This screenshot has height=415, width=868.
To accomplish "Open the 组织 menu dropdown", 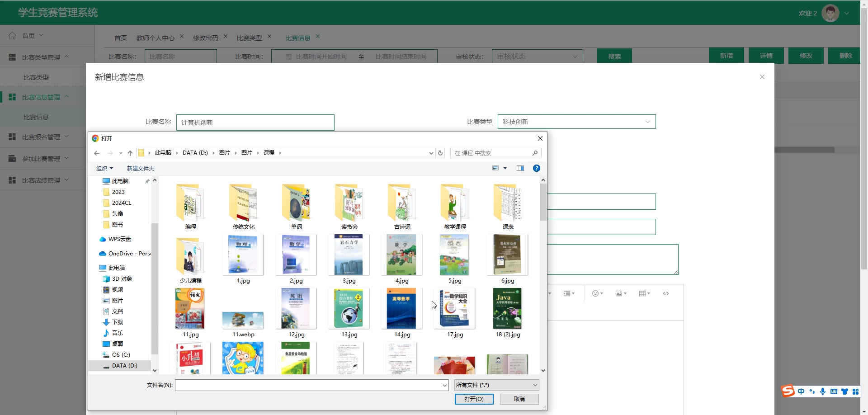I will click(104, 169).
